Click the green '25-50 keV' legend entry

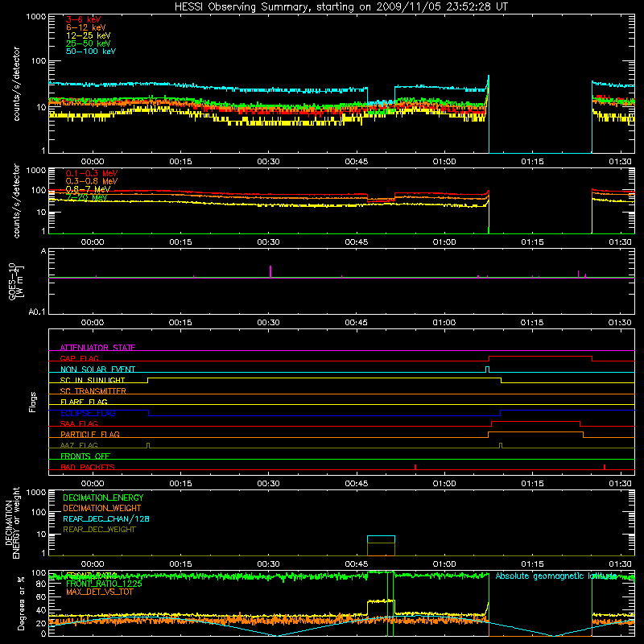89,43
